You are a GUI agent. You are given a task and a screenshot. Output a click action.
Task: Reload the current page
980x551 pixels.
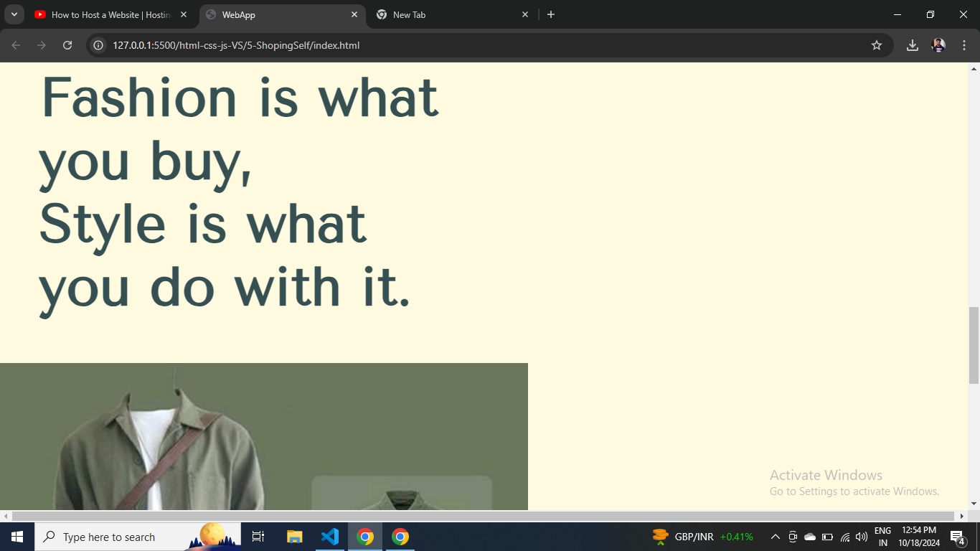(x=67, y=45)
